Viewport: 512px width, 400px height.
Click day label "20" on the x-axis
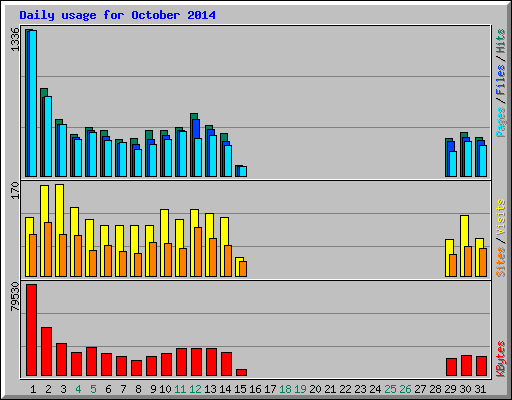coord(315,389)
